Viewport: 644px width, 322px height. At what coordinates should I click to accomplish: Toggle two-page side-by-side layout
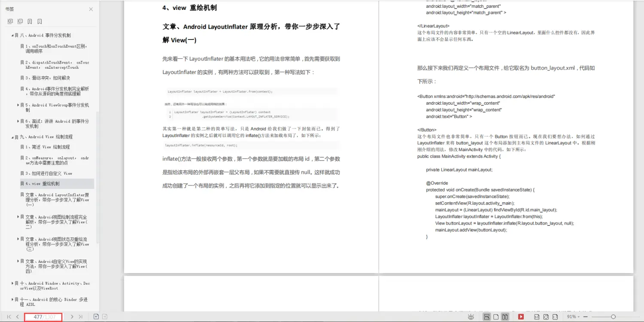tap(505, 317)
